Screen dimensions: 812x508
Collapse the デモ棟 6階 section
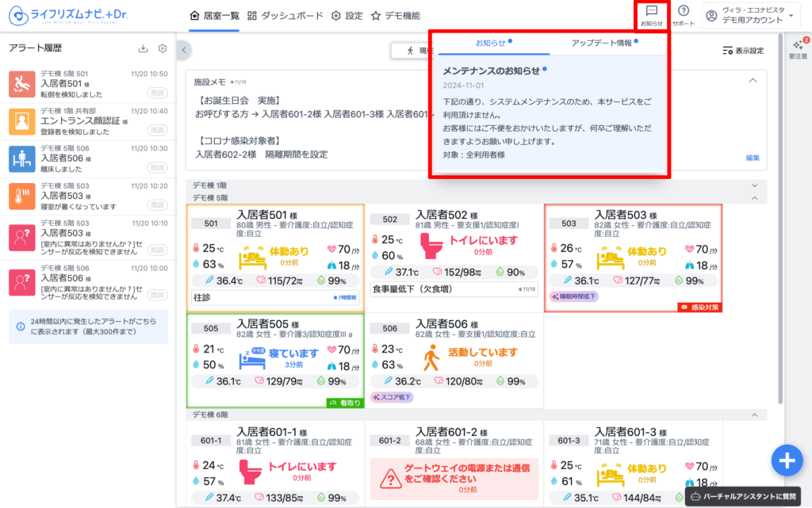click(755, 415)
